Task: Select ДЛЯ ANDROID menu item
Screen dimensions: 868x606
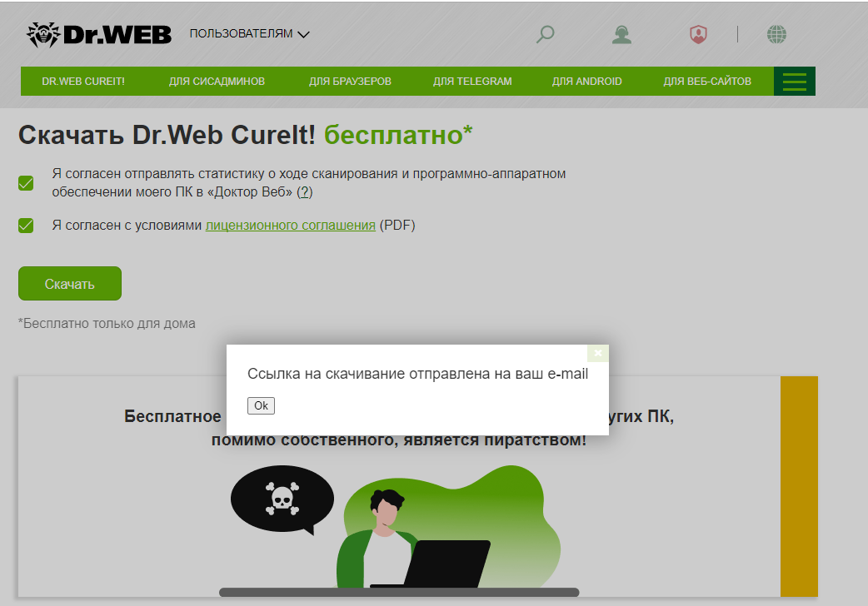Action: 586,82
